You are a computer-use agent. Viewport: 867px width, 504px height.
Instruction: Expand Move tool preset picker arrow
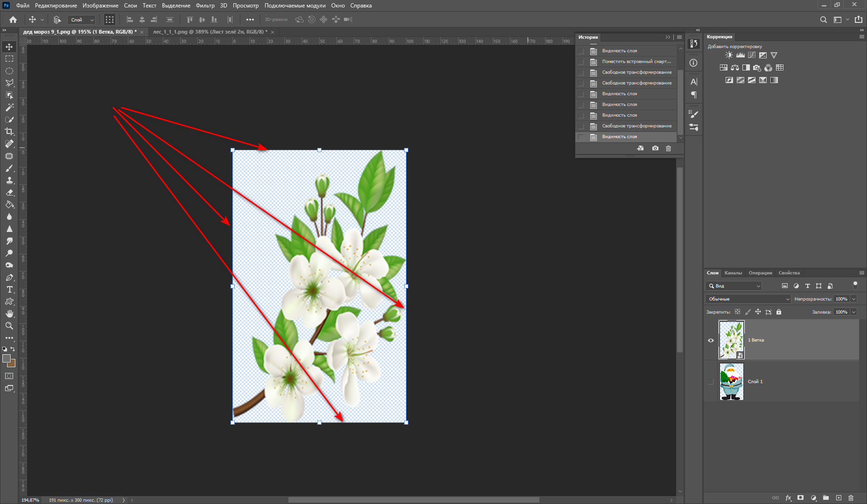click(42, 20)
